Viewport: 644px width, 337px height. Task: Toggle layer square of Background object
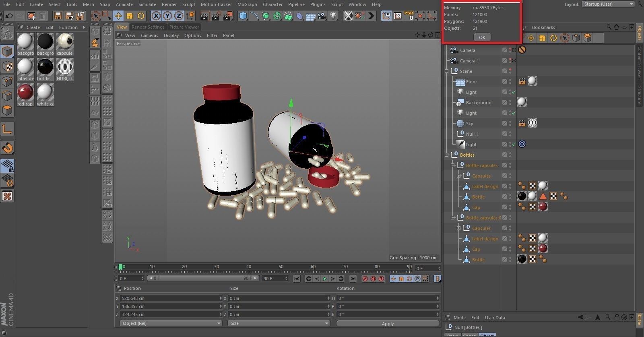click(x=504, y=103)
